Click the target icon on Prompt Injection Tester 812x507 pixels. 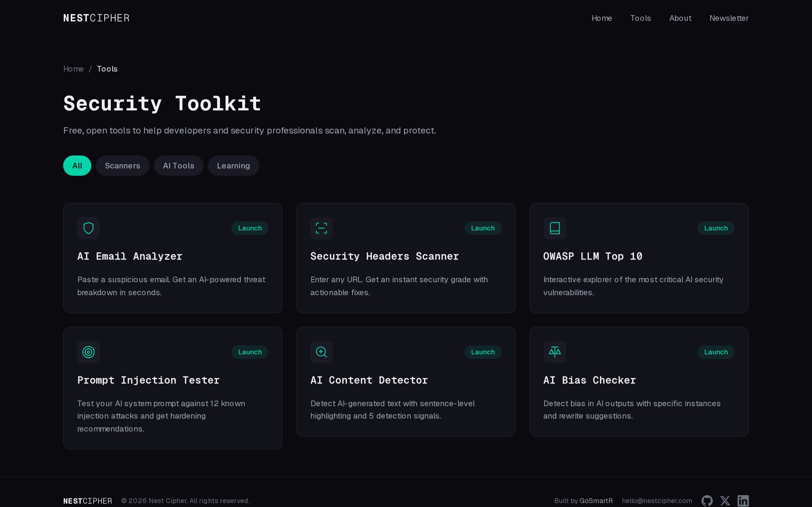[x=88, y=352]
